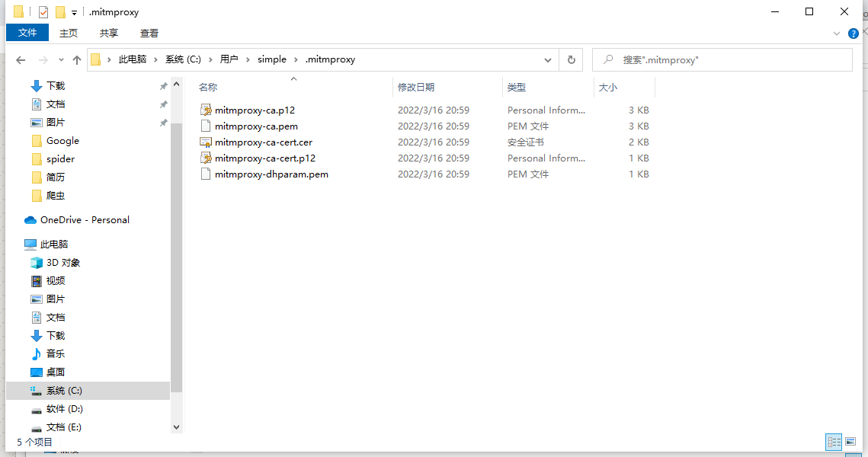This screenshot has width=868, height=457.
Task: Open recent locations dropdown beside forward arrow
Action: pos(61,59)
